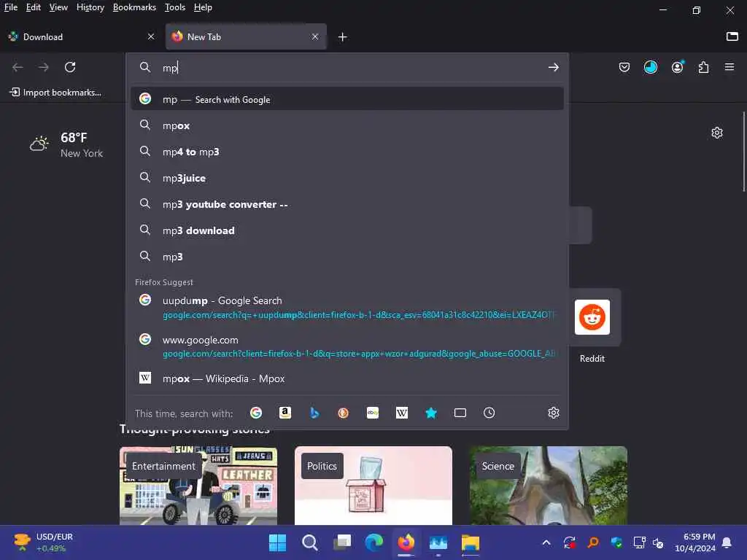Open 'uupdump - Google Search' history entry
The width and height of the screenshot is (747, 560).
click(347, 307)
